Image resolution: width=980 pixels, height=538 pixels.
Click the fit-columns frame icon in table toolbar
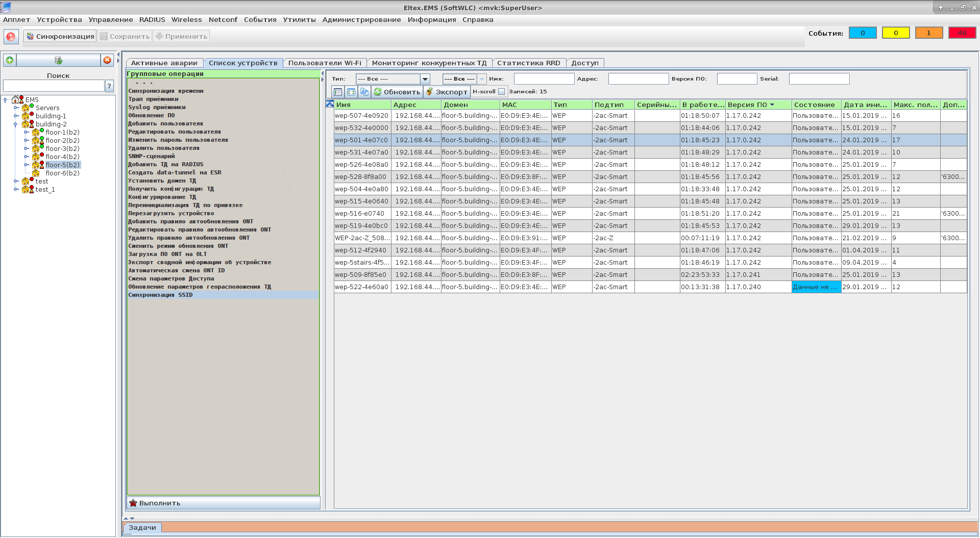(351, 92)
